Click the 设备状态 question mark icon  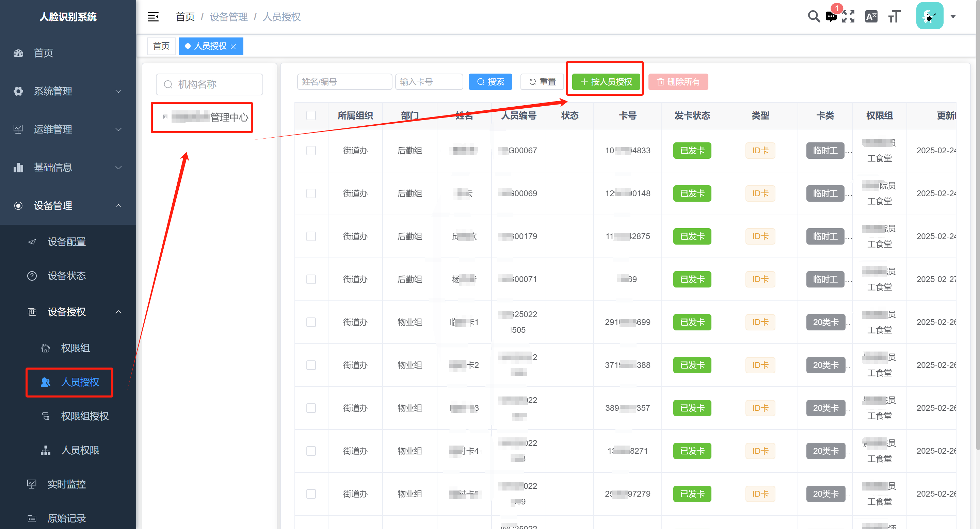pos(32,276)
